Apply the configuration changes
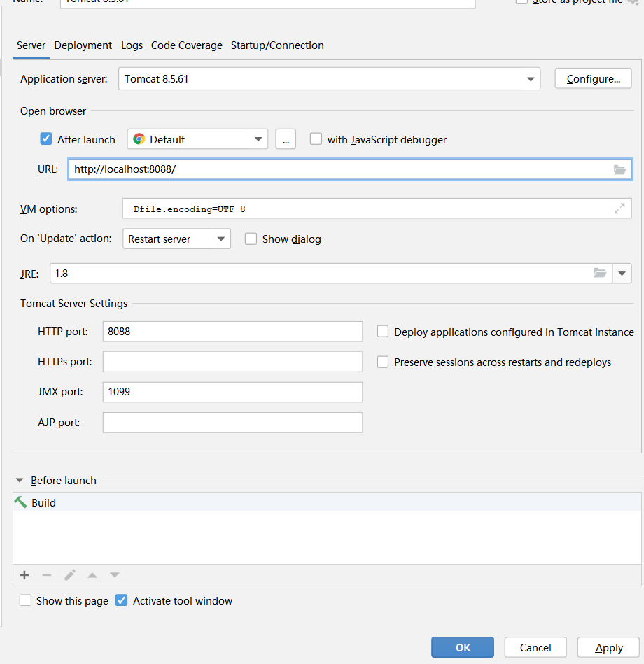This screenshot has width=644, height=664. pos(608,647)
